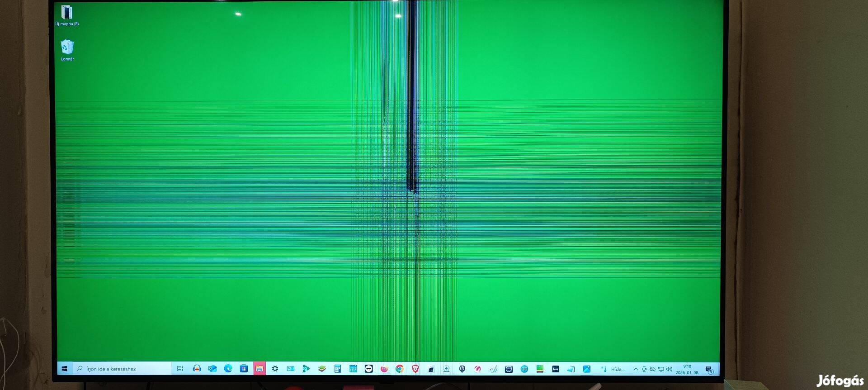Select the Lomtár recycle bin desktop icon

tap(67, 50)
